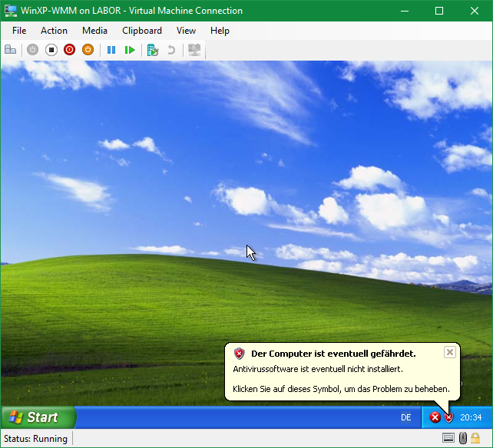
Task: Shut down the VM with red button
Action: pyautogui.click(x=70, y=50)
